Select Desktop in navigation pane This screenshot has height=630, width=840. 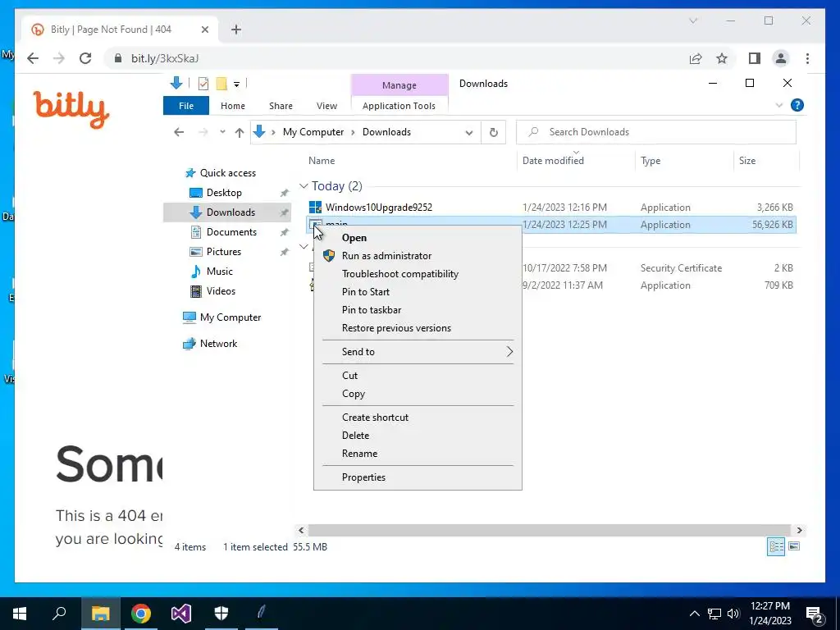tap(224, 193)
